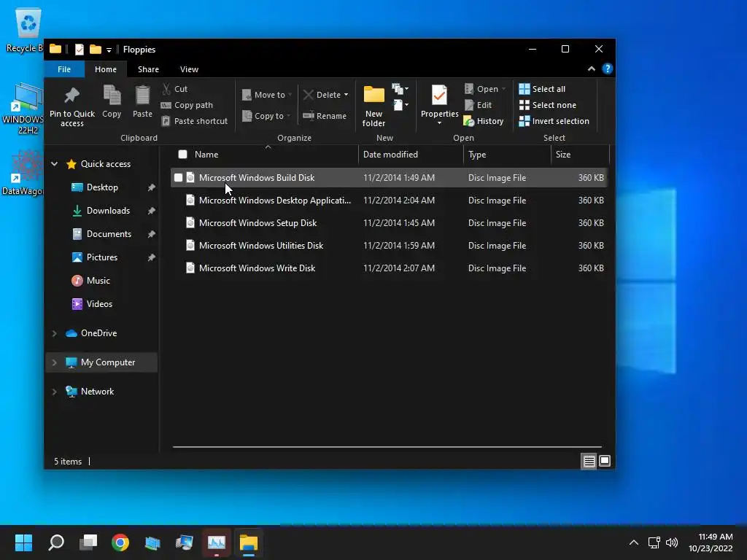Sort by Date modified column
Viewport: 747px width, 560px height.
411,155
